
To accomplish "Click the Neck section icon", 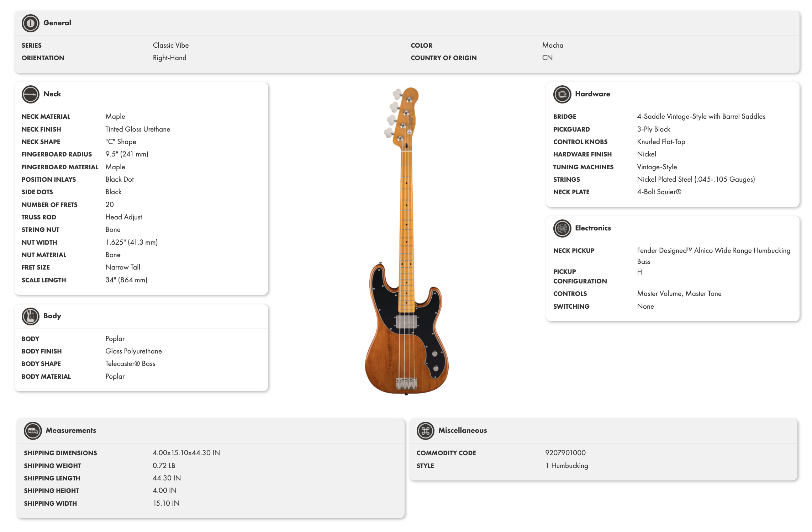I will click(x=30, y=94).
